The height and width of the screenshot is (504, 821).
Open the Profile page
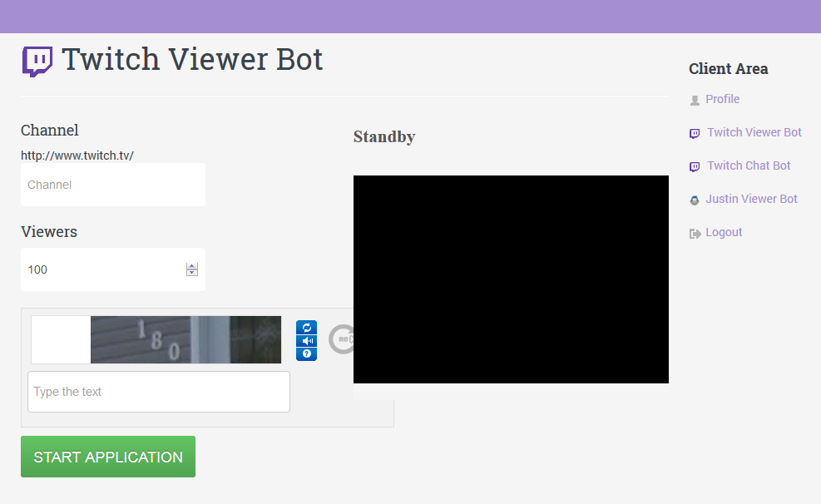[x=722, y=99]
